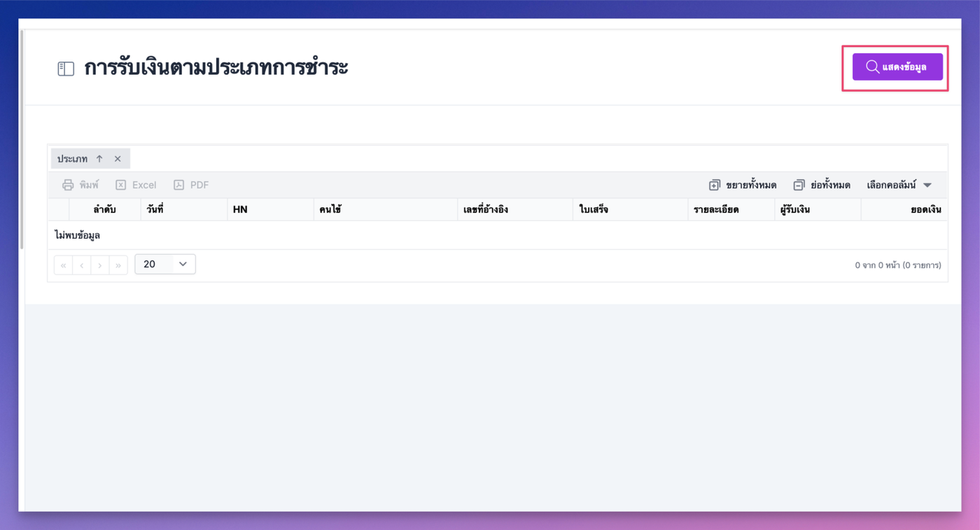Sort by the ยอดเงิน column header
Viewport: 980px width, 530px height.
click(925, 209)
